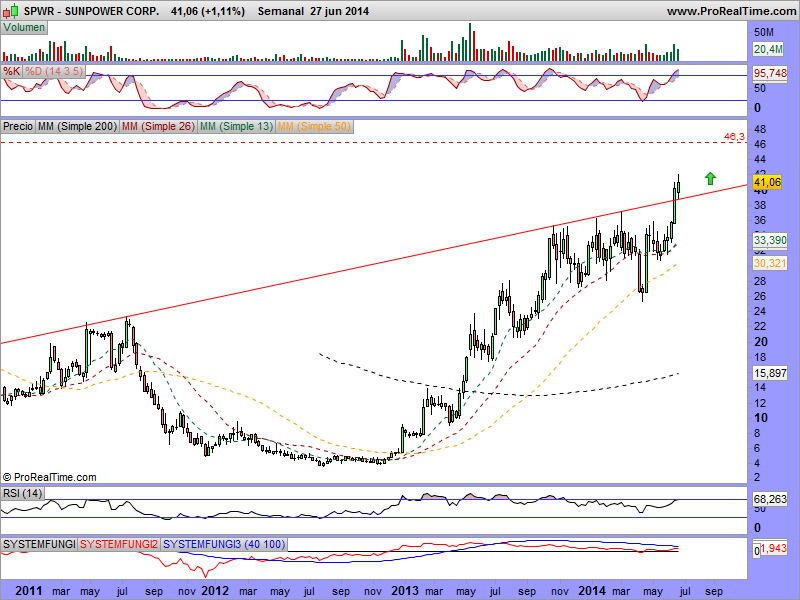Open the www.ProRealTime.com link

pyautogui.click(x=732, y=11)
